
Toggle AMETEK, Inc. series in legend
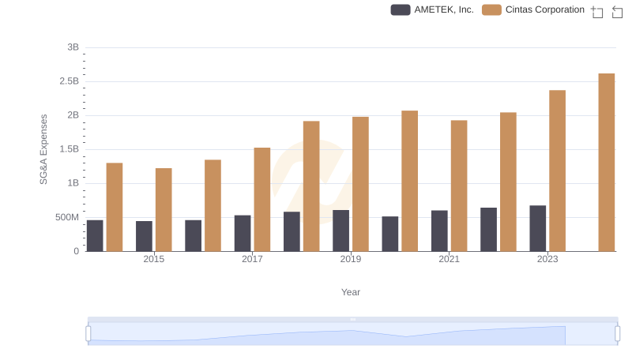click(x=432, y=9)
